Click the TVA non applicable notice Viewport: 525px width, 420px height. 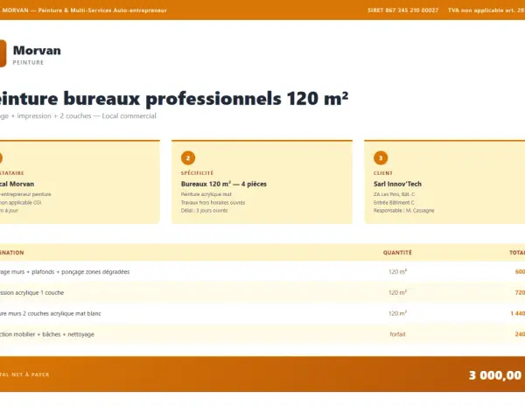[x=486, y=10]
